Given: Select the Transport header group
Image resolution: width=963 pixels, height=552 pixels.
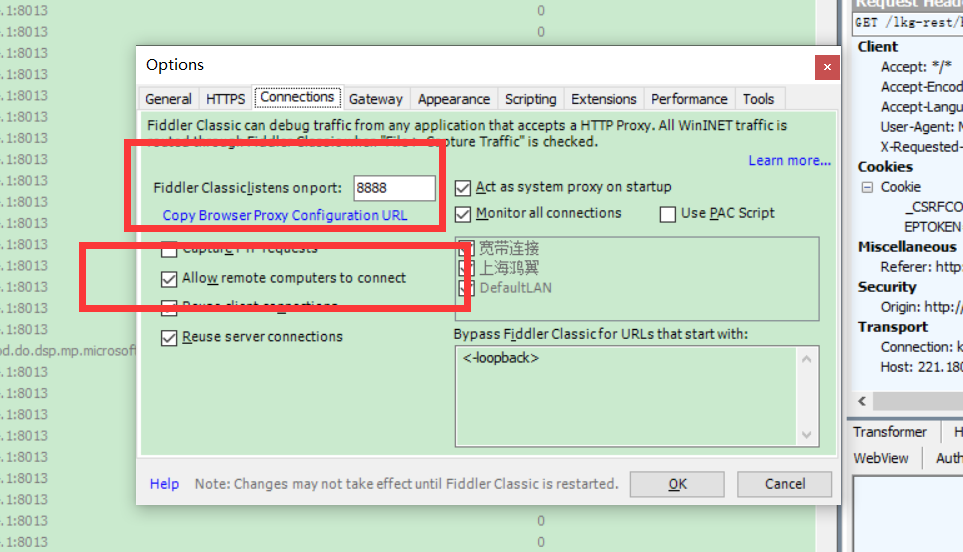Looking at the screenshot, I should [x=892, y=327].
